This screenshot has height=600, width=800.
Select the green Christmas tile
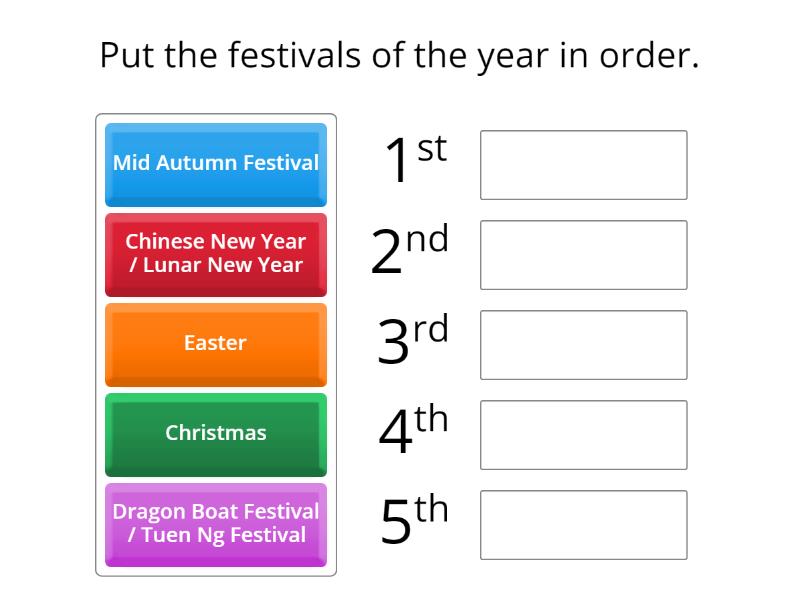click(216, 433)
